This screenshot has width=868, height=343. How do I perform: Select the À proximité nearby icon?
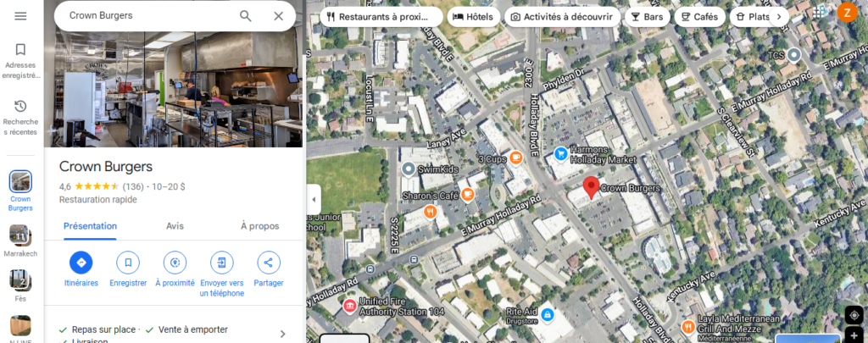(175, 263)
